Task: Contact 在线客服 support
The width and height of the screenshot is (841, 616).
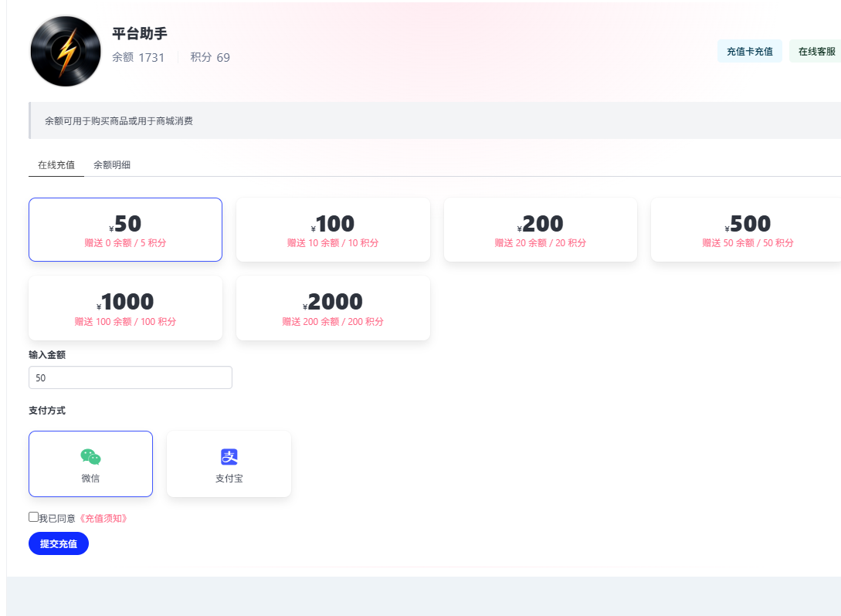Action: (816, 52)
